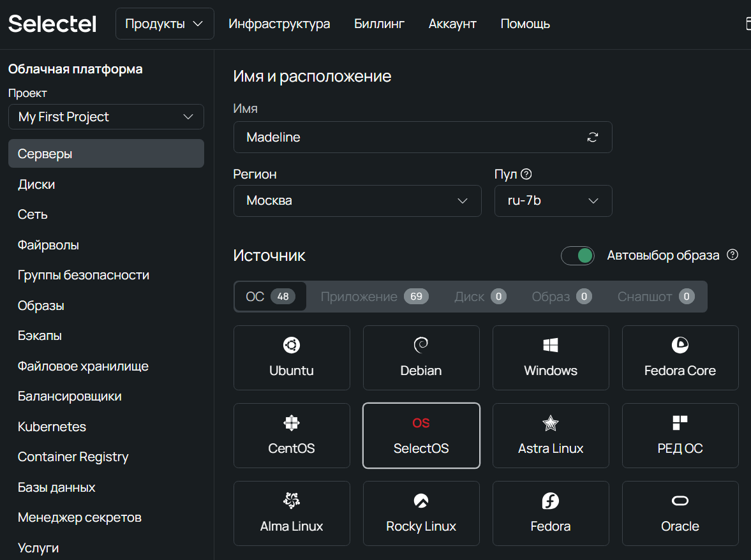Screen dimensions: 751x560
Task: Open the Продукты dropdown menu
Action: (165, 24)
